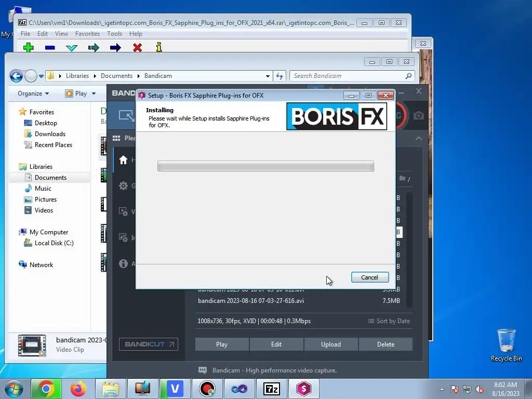Open the Play dropdown arrow in Explorer

tap(94, 94)
